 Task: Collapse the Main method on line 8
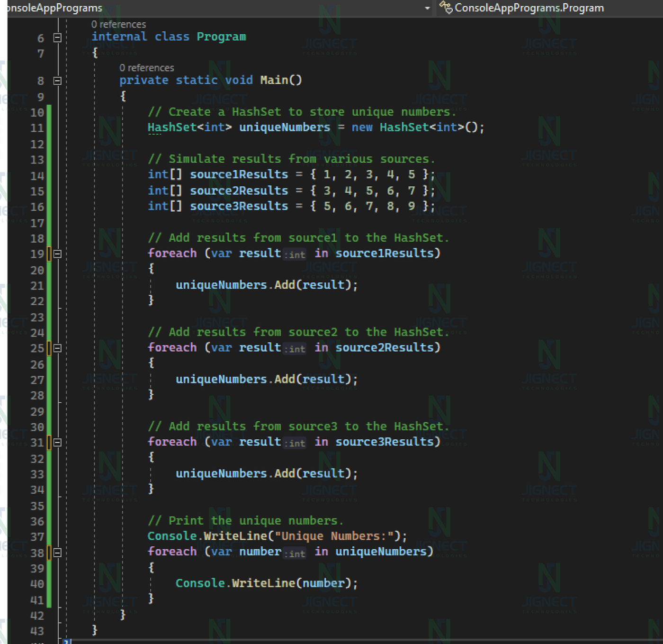point(57,81)
